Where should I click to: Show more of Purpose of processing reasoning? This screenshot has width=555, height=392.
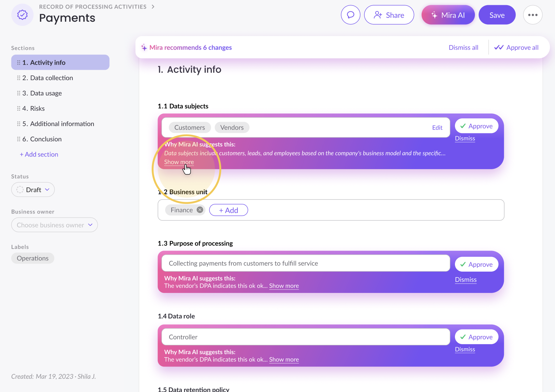click(x=284, y=286)
